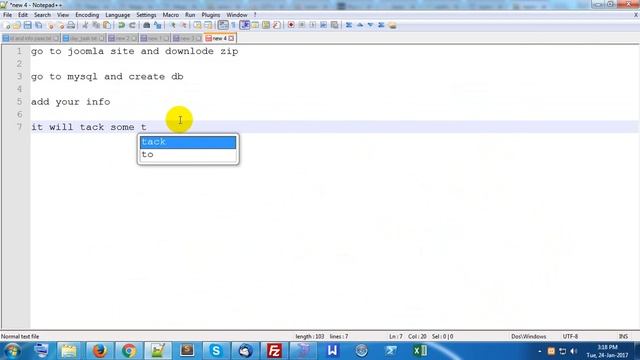Image resolution: width=640 pixels, height=360 pixels.
Task: Open the Edit menu
Action: pyautogui.click(x=23, y=15)
